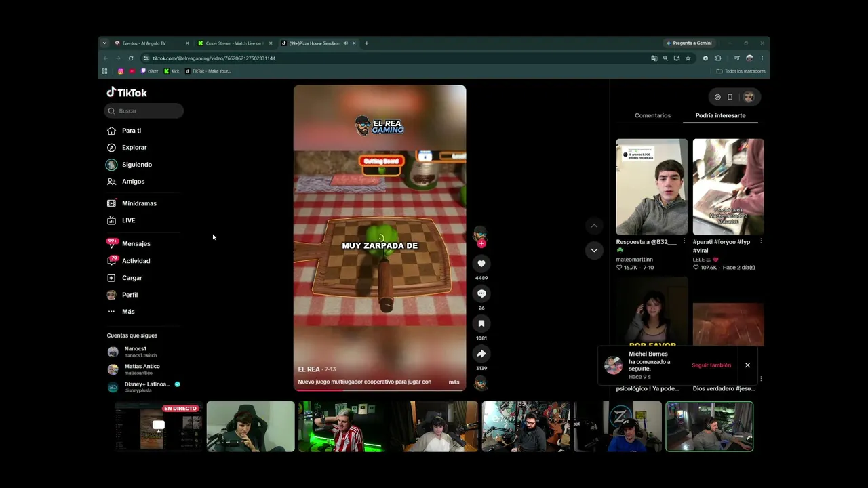This screenshot has height=488, width=868.
Task: Like the video with the heart icon
Action: point(481,264)
